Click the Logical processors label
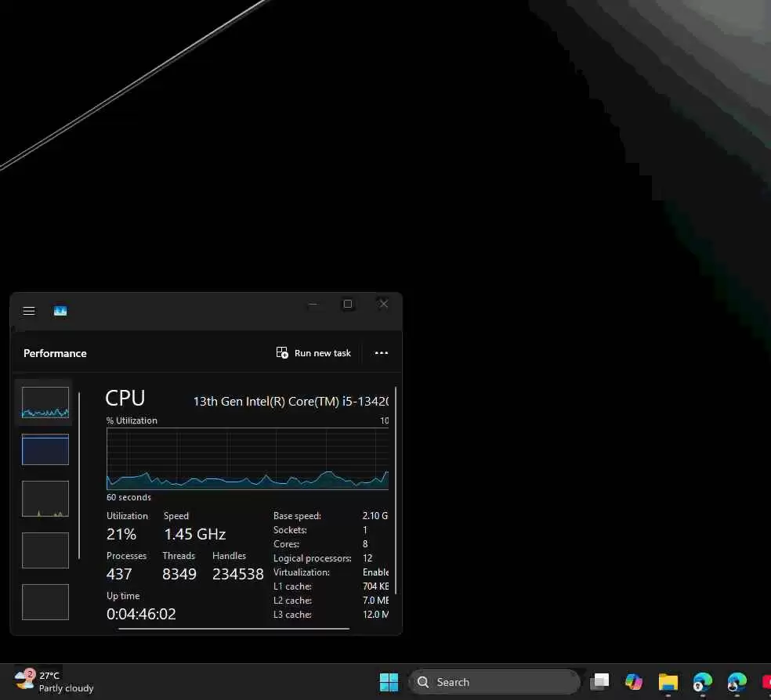 [313, 558]
